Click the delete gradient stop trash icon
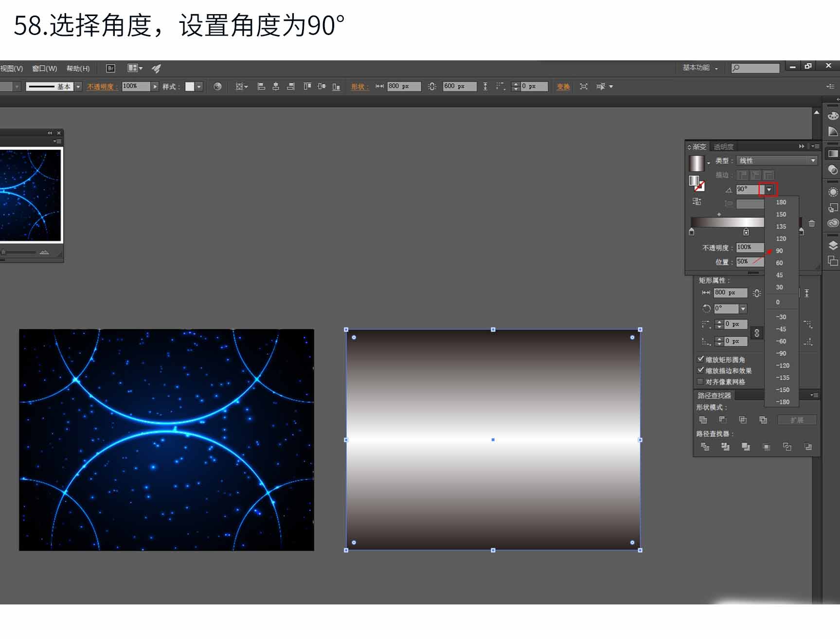Viewport: 840px width, 639px height. click(812, 223)
